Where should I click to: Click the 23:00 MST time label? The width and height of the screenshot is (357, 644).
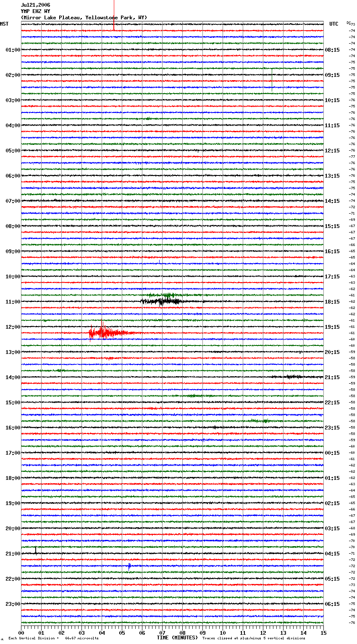(13, 604)
